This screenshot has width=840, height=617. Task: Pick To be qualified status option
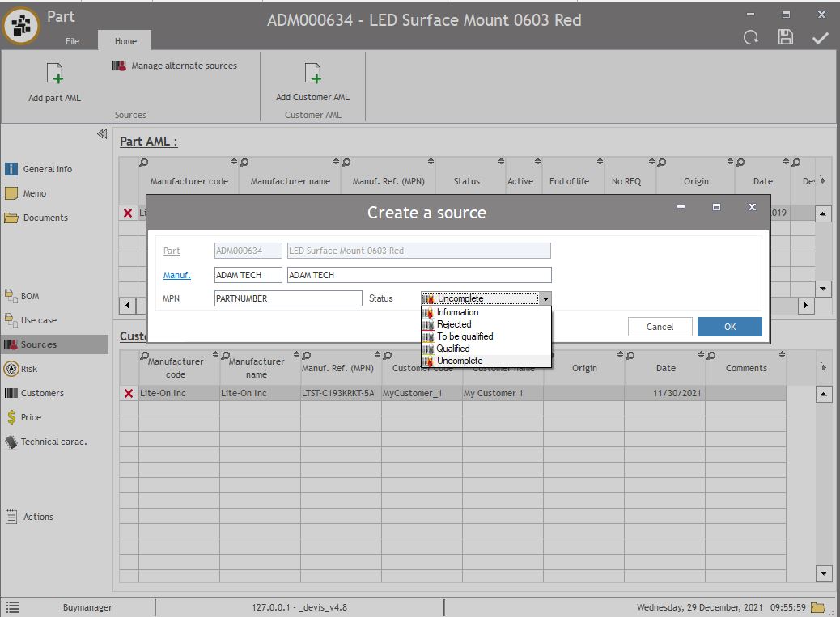coord(465,336)
